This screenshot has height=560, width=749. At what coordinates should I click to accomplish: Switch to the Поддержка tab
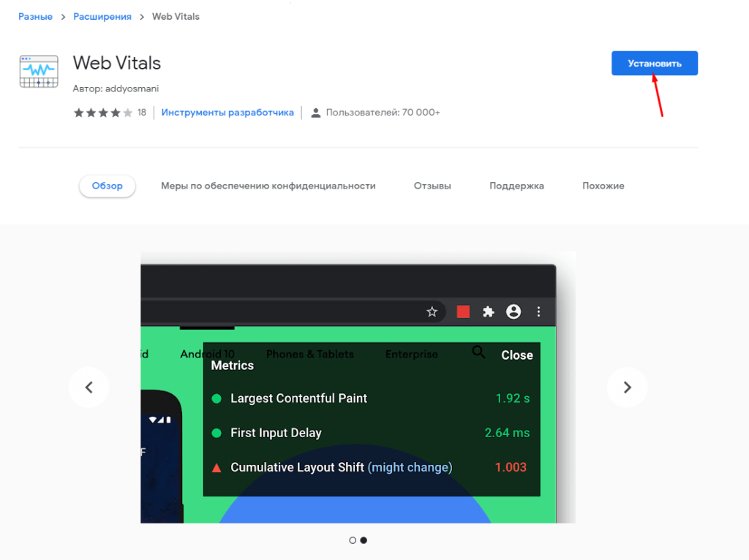[516, 186]
